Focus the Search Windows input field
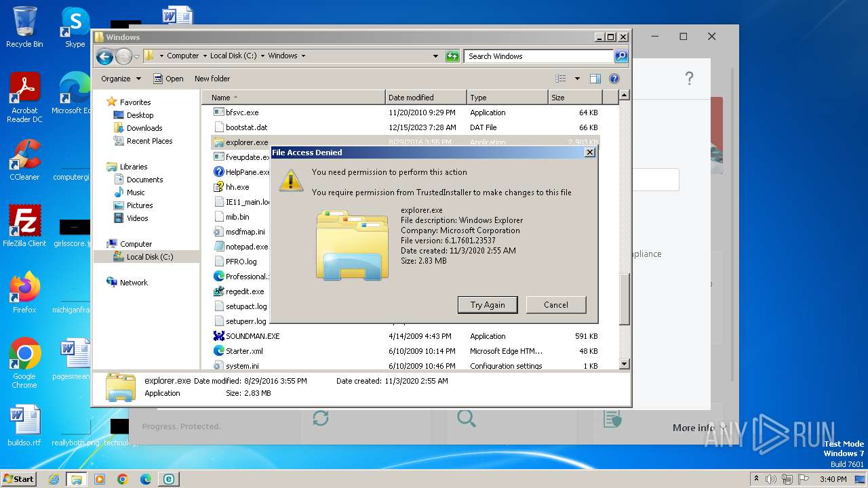The width and height of the screenshot is (868, 488). [539, 56]
